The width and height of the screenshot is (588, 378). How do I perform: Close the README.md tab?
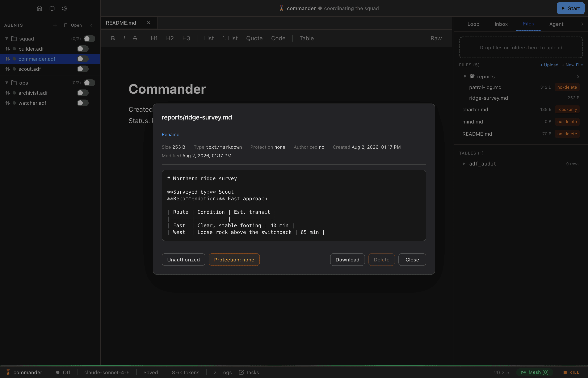click(148, 23)
